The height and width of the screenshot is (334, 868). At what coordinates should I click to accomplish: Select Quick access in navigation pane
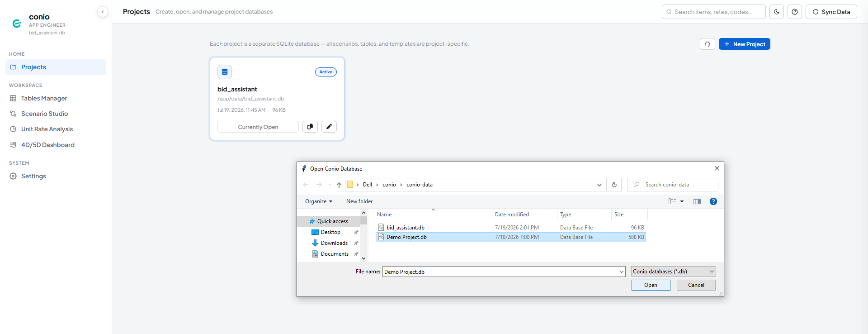pos(329,221)
